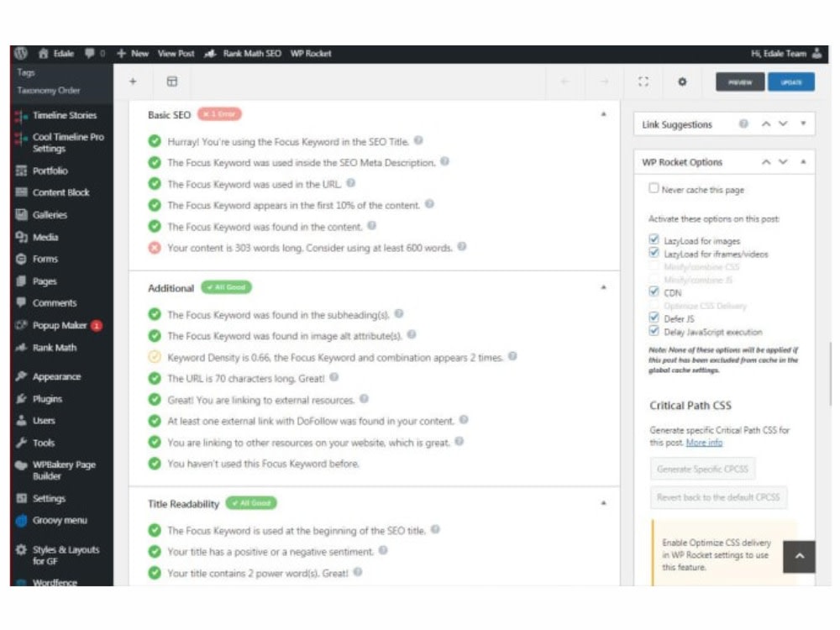Toggle Minify/combine JS checkbox
This screenshot has width=840, height=630.
654,279
